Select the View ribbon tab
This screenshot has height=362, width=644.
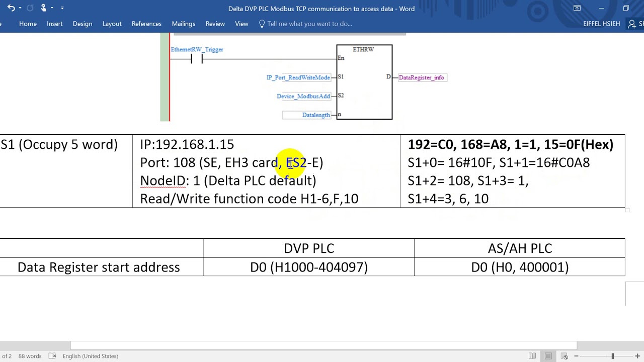coord(242,24)
